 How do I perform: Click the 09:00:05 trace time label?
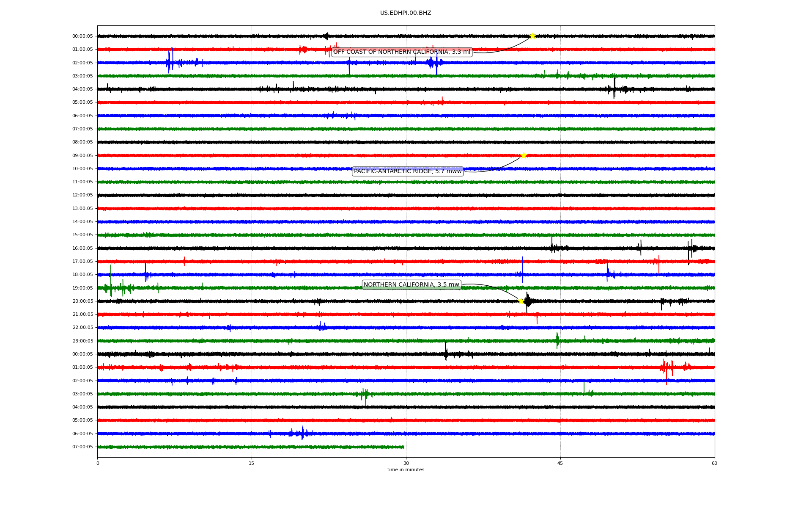coord(82,155)
